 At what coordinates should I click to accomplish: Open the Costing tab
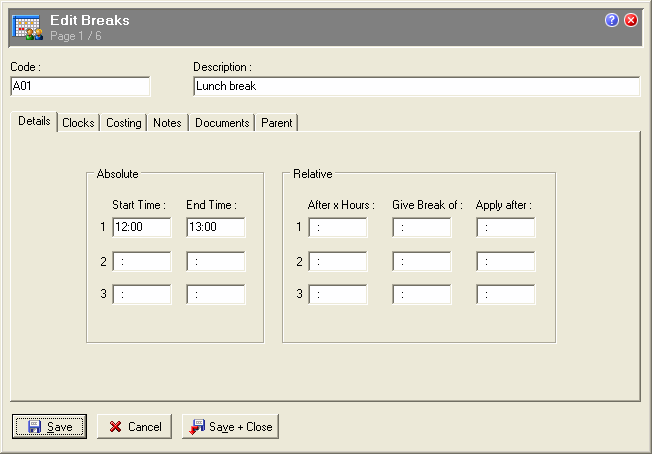124,123
